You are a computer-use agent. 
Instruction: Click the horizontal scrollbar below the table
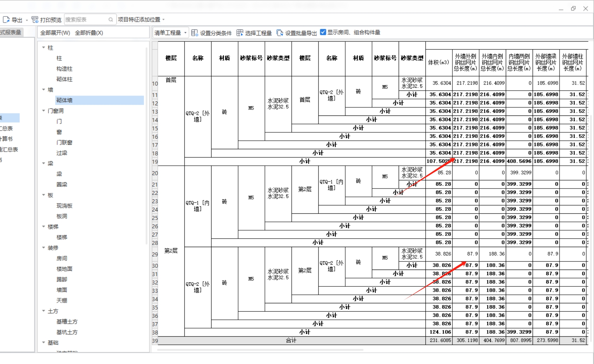pos(261,350)
